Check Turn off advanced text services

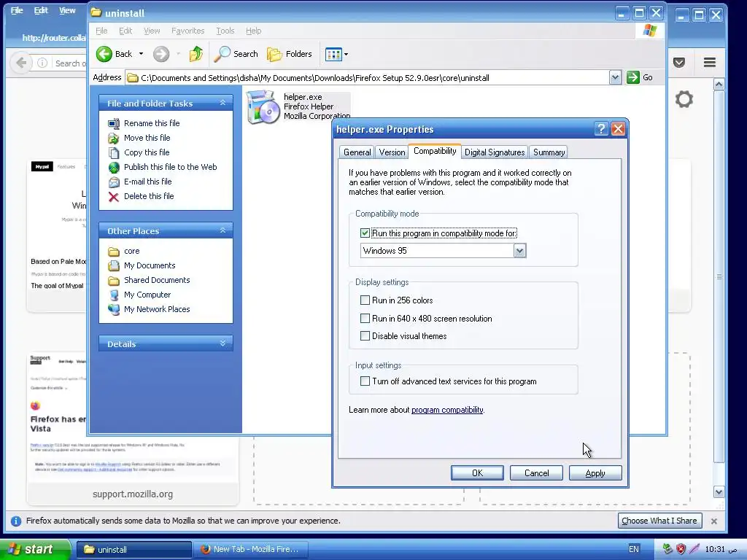pos(365,381)
